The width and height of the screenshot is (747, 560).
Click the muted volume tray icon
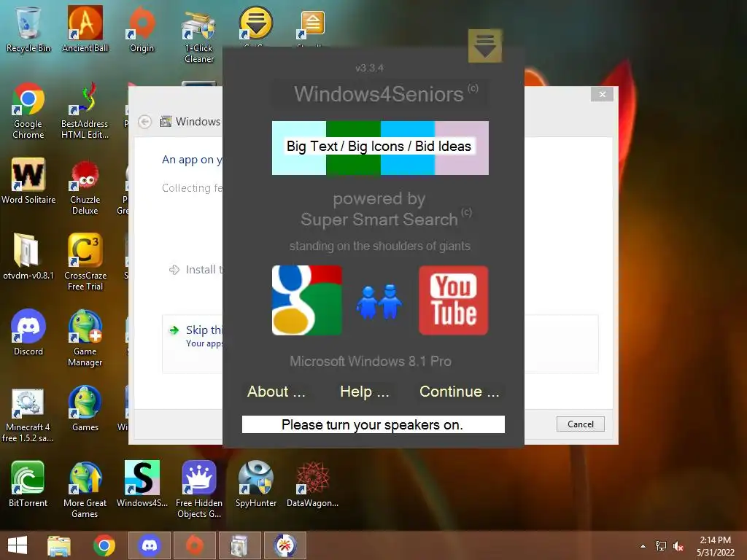[x=678, y=546]
